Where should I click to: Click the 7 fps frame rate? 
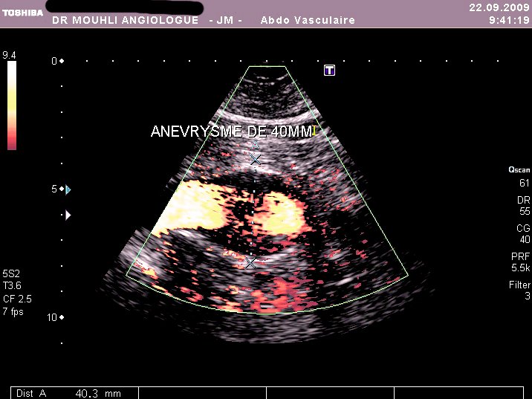click(13, 311)
